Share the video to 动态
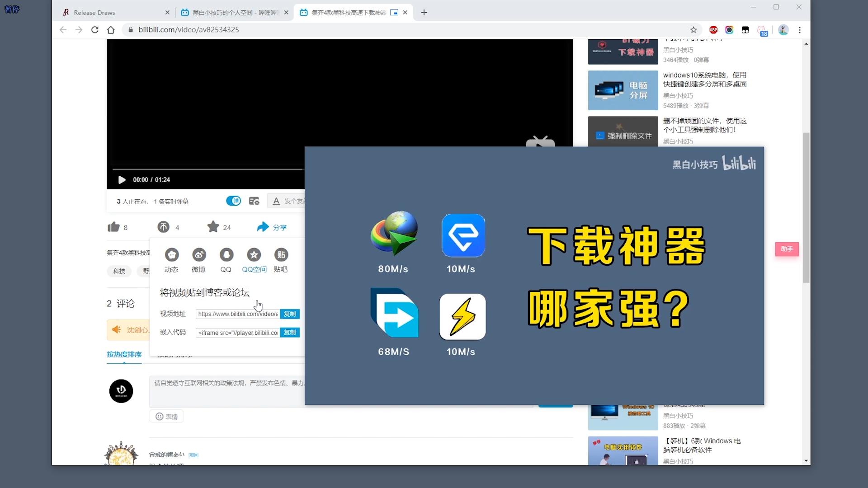868x488 pixels. click(x=171, y=254)
